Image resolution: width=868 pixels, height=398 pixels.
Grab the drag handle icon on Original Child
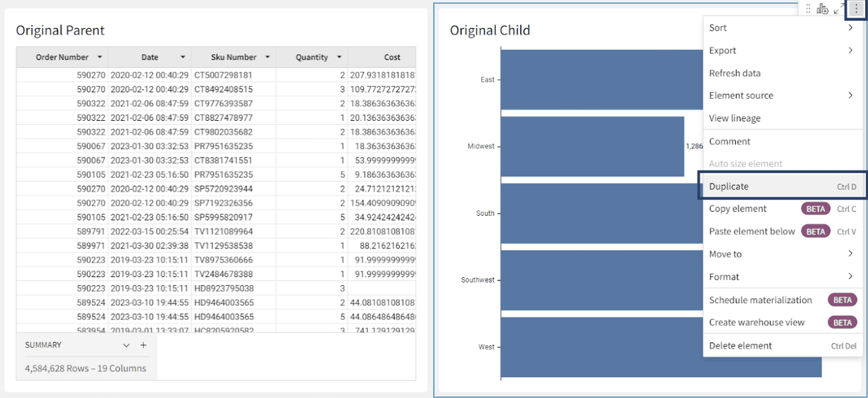808,8
